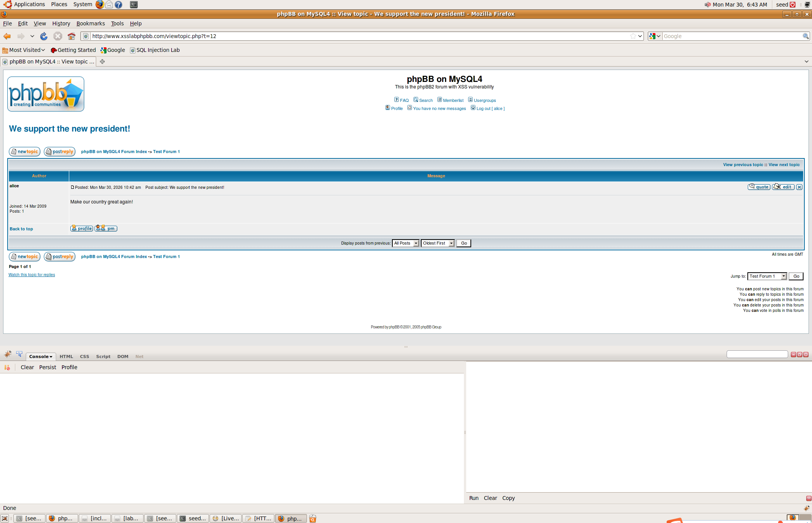Bookmark page with the star icon
The height and width of the screenshot is (523, 812).
tap(633, 36)
